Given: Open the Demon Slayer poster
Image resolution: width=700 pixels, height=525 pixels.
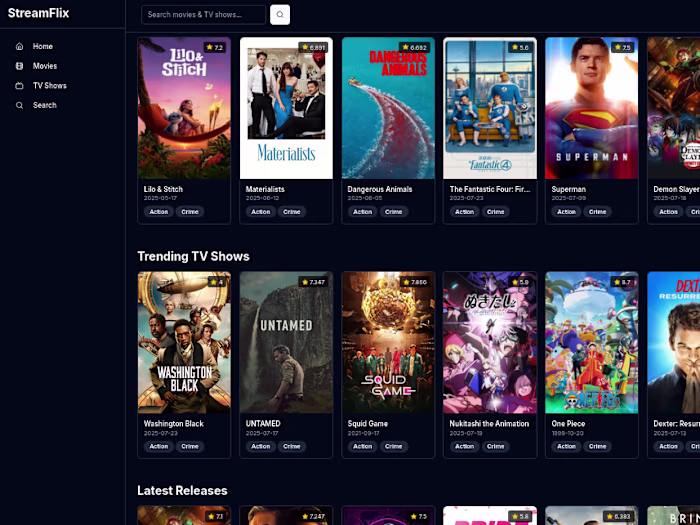Looking at the screenshot, I should click(674, 108).
